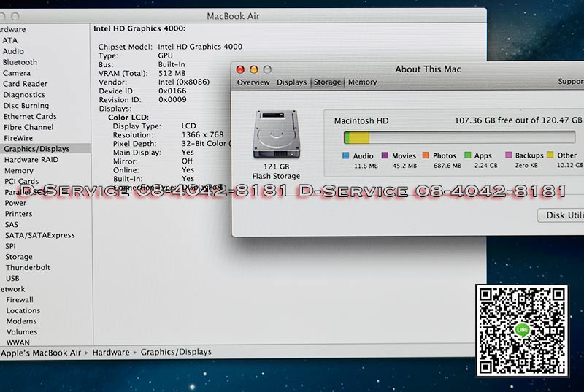The height and width of the screenshot is (392, 584).
Task: Close the About This Mac window
Action: coord(240,69)
